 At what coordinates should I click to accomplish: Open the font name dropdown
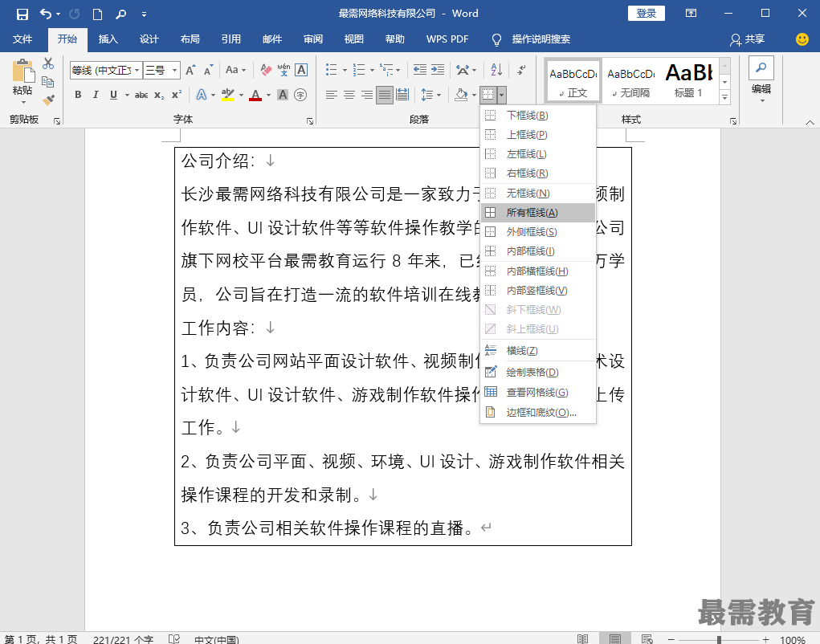tap(137, 70)
